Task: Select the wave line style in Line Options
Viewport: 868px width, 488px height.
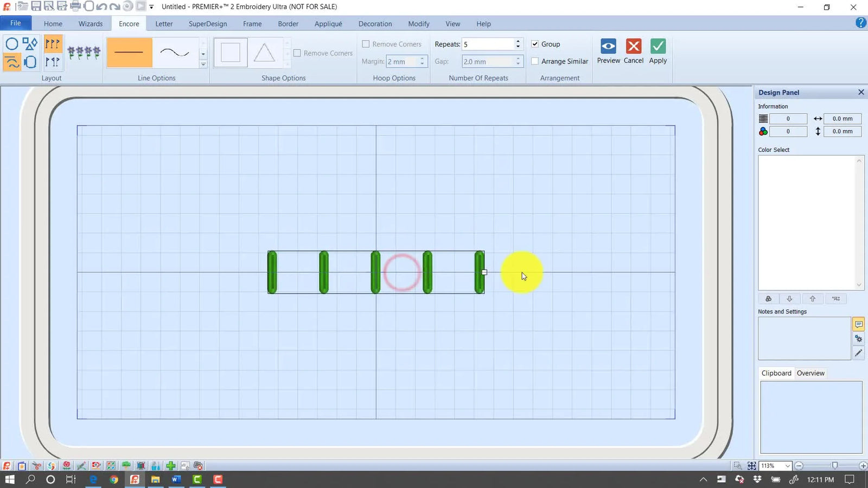Action: (x=175, y=52)
